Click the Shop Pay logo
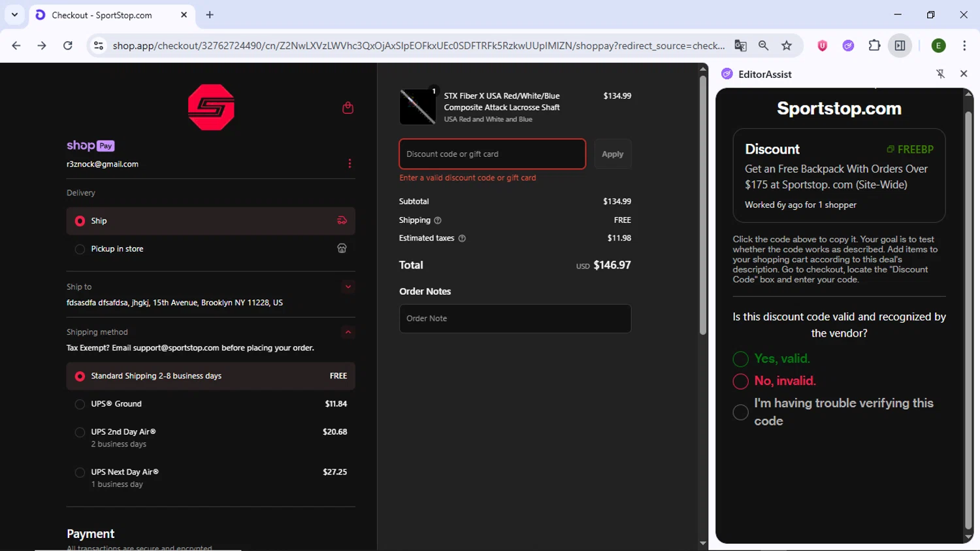Viewport: 980px width, 551px height. (x=90, y=145)
